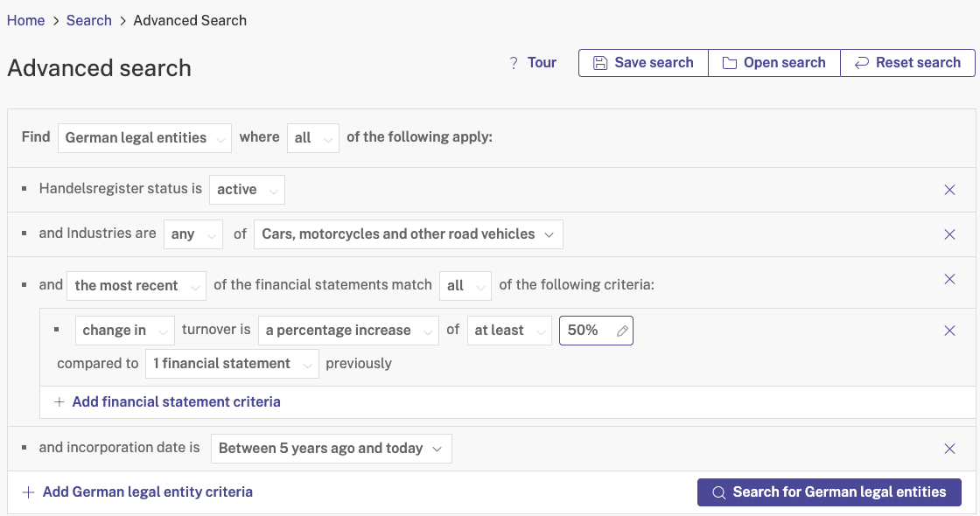Change the '1 financial statement' comparison dropdown

(x=232, y=364)
